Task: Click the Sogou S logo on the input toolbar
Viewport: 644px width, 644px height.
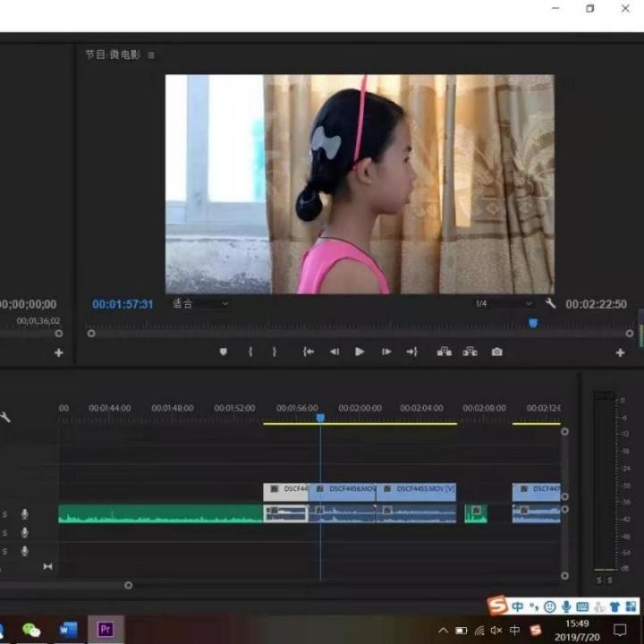Action: coord(497,605)
